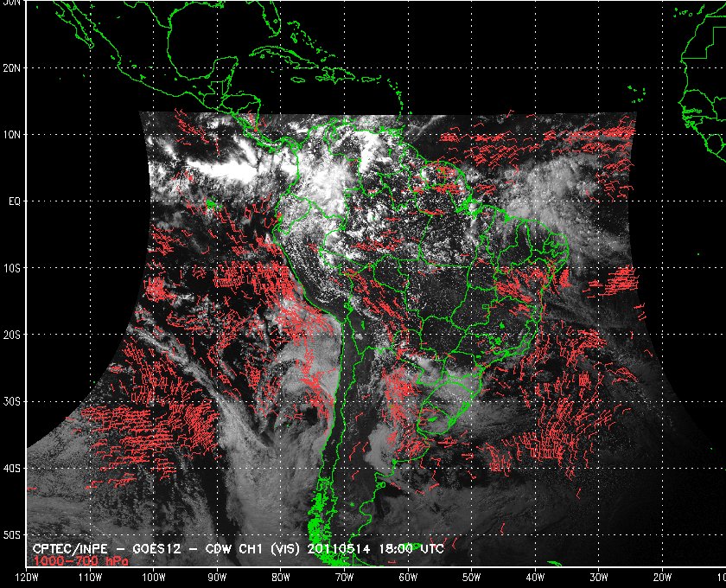726x588 pixels.
Task: Click the 100W longitude label
Action: pyautogui.click(x=153, y=578)
